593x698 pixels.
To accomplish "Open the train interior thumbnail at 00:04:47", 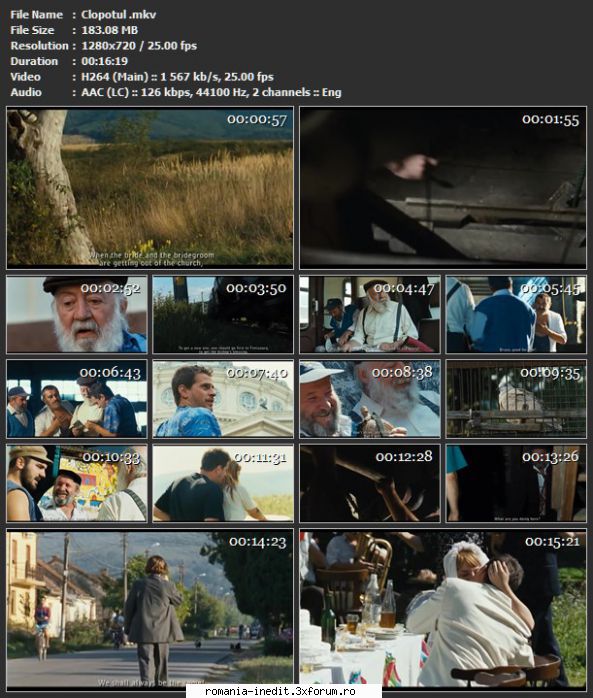I will pyautogui.click(x=370, y=314).
